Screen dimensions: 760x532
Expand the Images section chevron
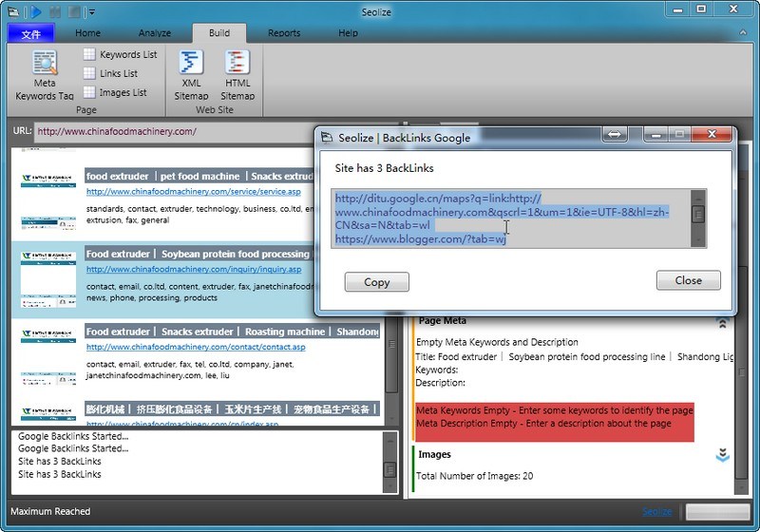[722, 455]
